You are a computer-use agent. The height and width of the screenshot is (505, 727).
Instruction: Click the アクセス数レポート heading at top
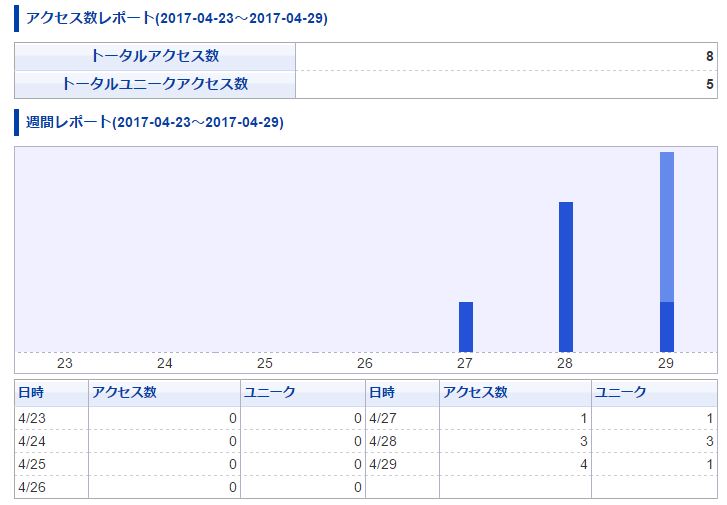177,19
